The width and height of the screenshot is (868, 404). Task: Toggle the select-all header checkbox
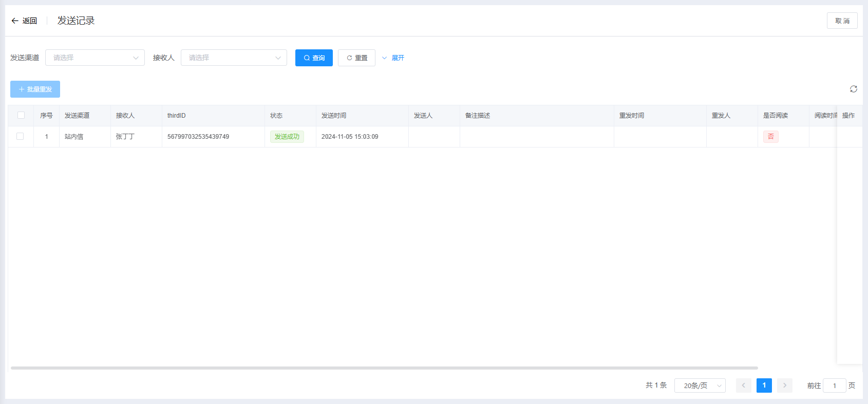[21, 116]
